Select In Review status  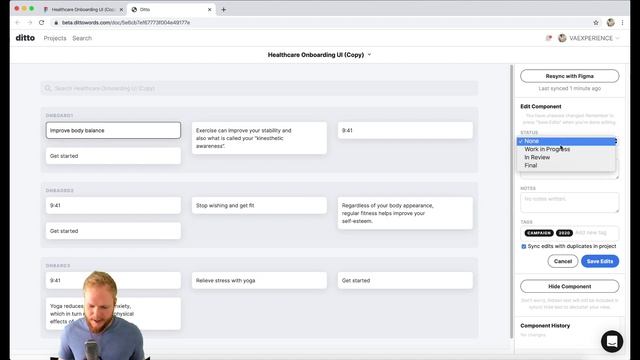pyautogui.click(x=566, y=157)
